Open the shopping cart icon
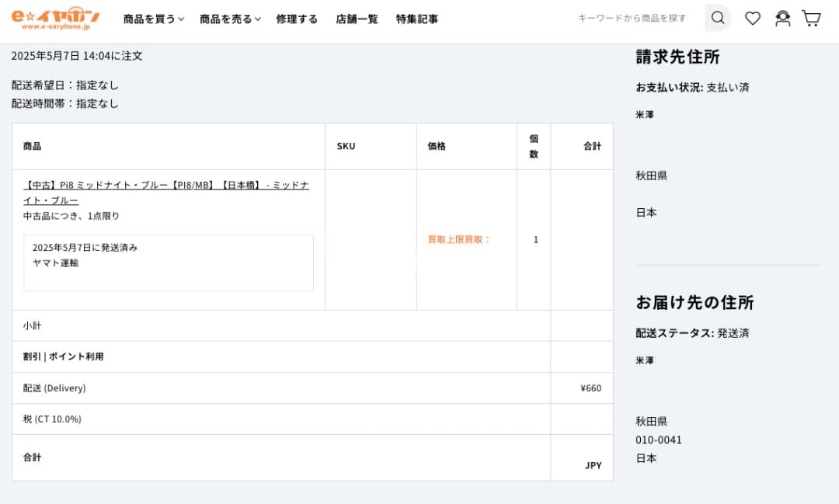The width and height of the screenshot is (839, 504). click(x=811, y=18)
